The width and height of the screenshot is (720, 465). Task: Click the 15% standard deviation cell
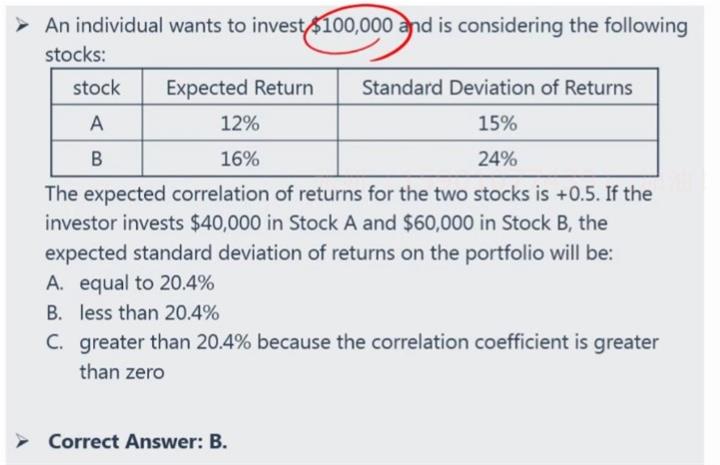pos(497,124)
